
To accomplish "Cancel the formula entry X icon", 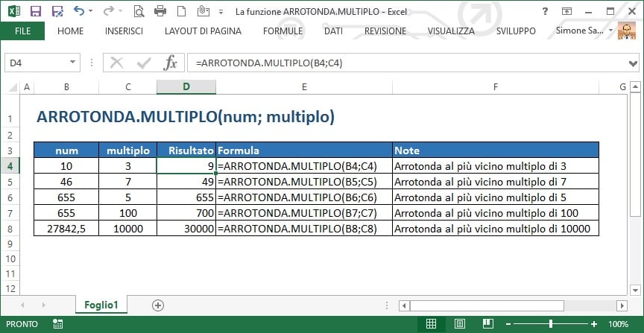I will coord(116,63).
